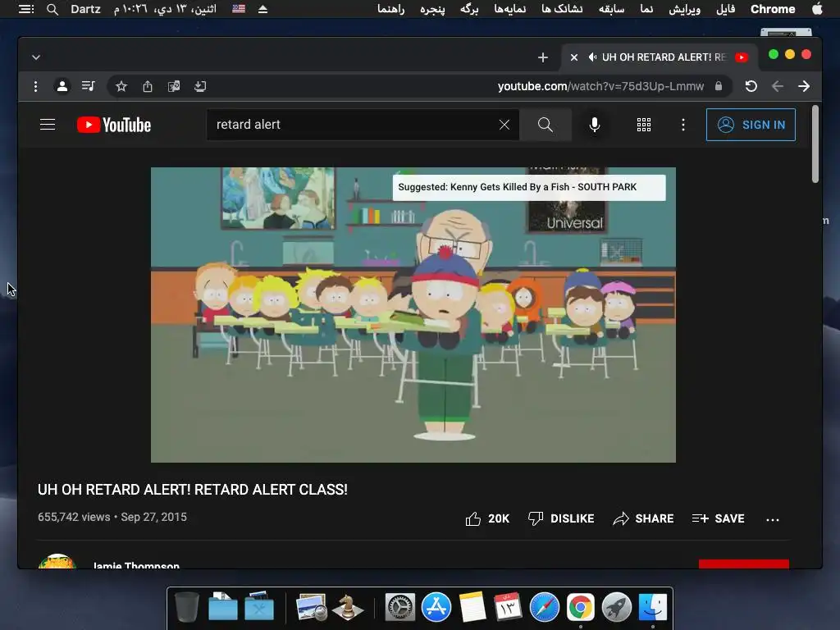Open Calendar from the dock

[x=508, y=607]
